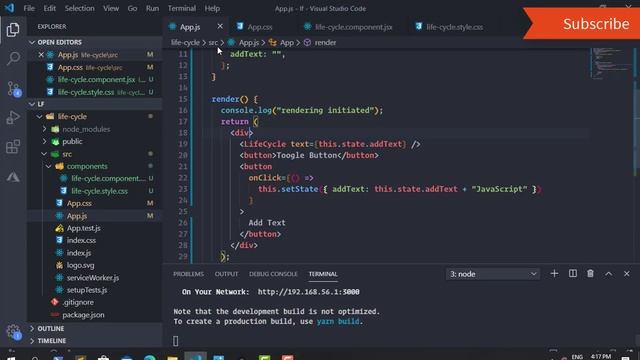Open the Run menu
The height and width of the screenshot is (360, 640).
click(152, 8)
